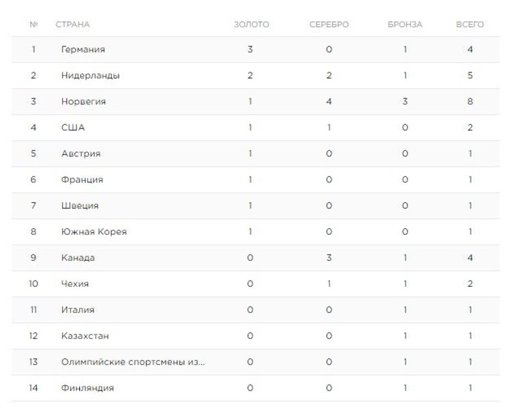This screenshot has width=505, height=420.
Task: Select Канада in the standings
Action: coord(78,257)
